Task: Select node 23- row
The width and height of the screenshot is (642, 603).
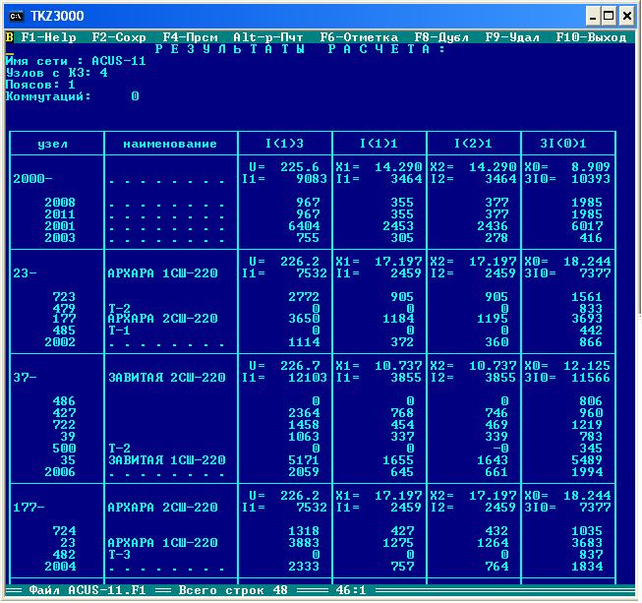Action: point(25,273)
